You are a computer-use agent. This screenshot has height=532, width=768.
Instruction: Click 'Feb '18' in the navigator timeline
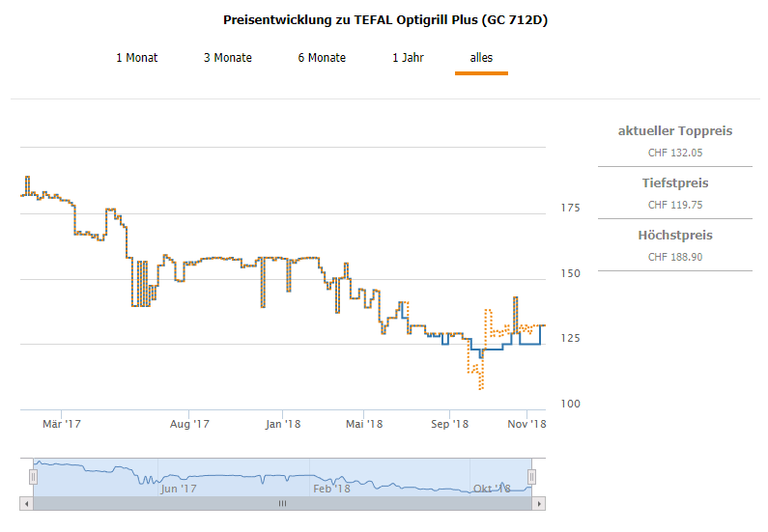[x=330, y=489]
